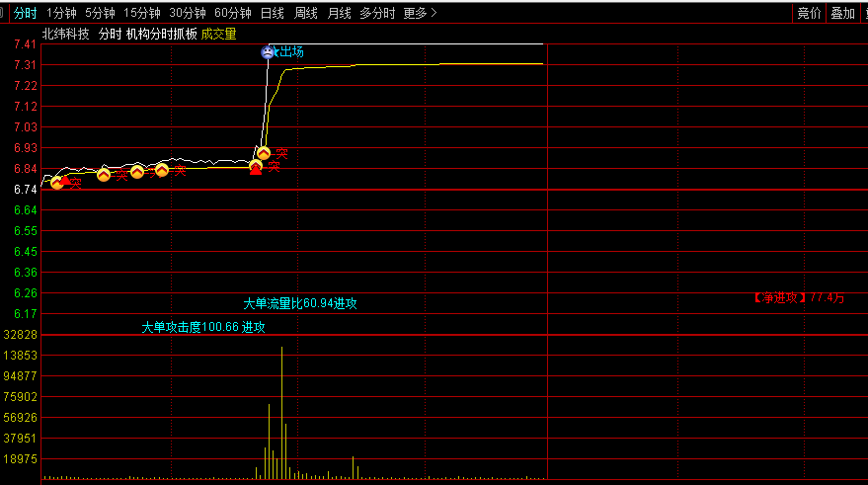Click the 94877 volume axis label
Image resolution: width=868 pixels, height=485 pixels.
coord(20,376)
